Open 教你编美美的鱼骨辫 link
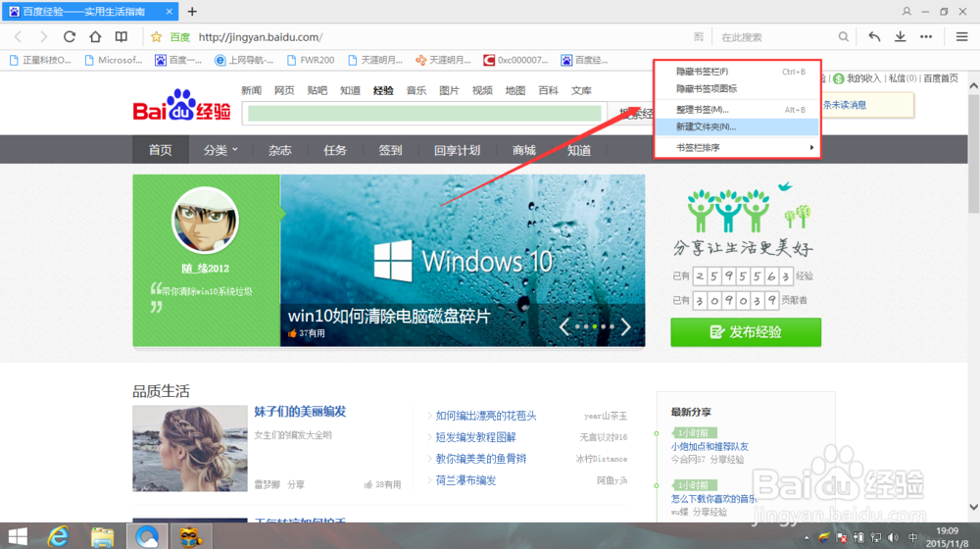Viewport: 980px width, 549px height. 480,459
